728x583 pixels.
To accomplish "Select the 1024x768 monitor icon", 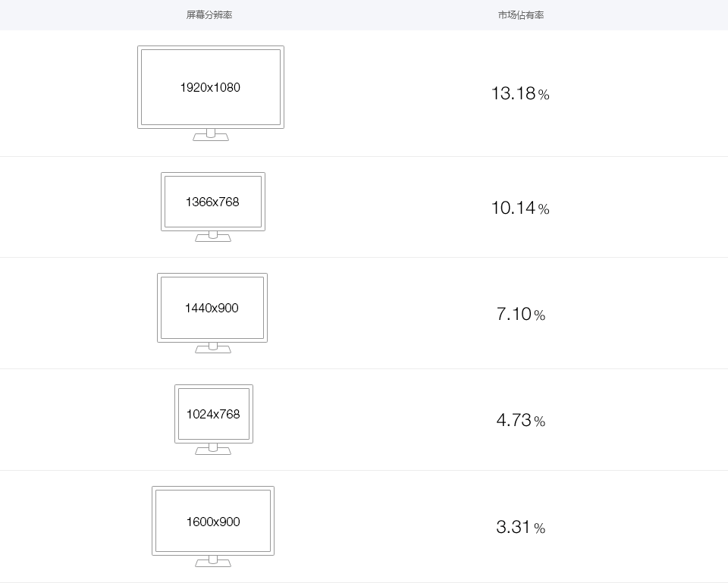I will [214, 419].
